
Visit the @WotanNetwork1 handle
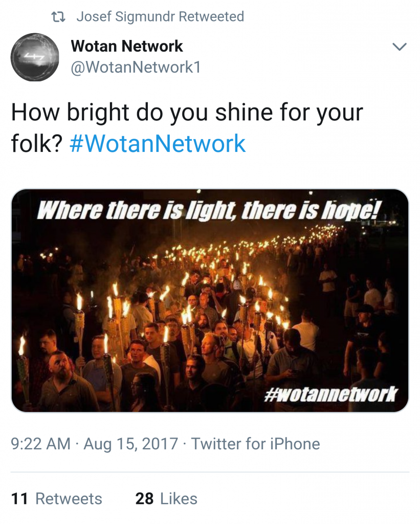click(136, 67)
